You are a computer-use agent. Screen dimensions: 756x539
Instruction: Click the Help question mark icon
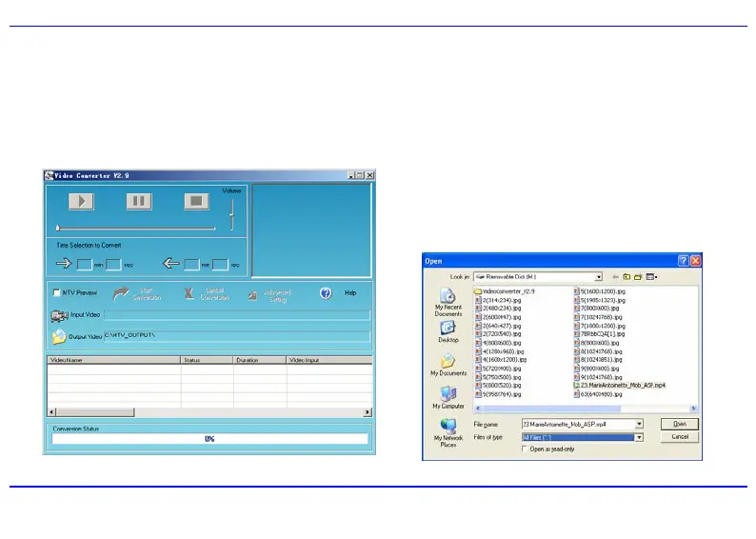[x=326, y=293]
